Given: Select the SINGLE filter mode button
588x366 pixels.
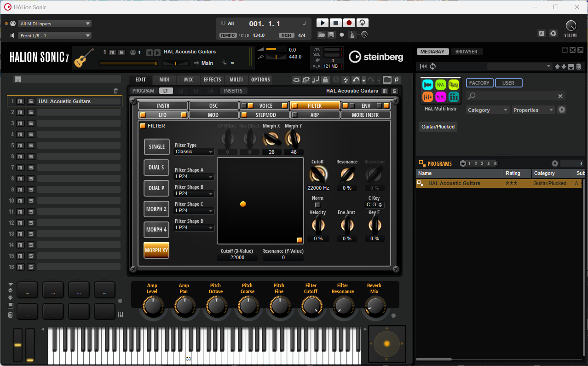Looking at the screenshot, I should pos(156,147).
